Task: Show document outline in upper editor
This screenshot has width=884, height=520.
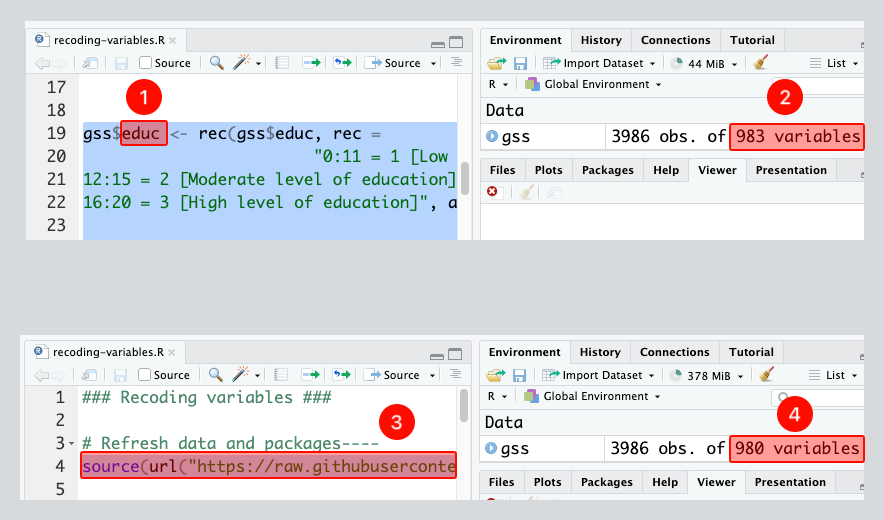Action: (456, 63)
